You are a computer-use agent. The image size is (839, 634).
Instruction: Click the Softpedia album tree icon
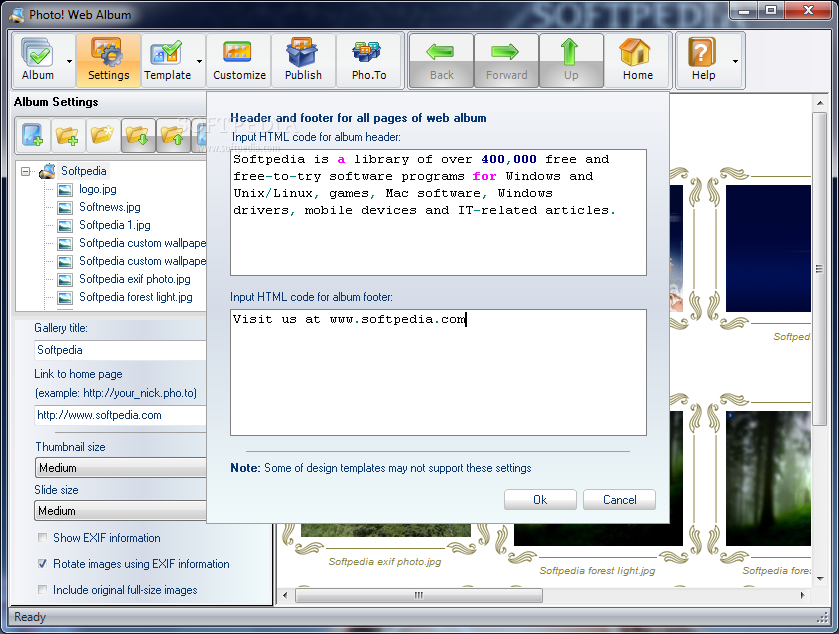pos(48,171)
